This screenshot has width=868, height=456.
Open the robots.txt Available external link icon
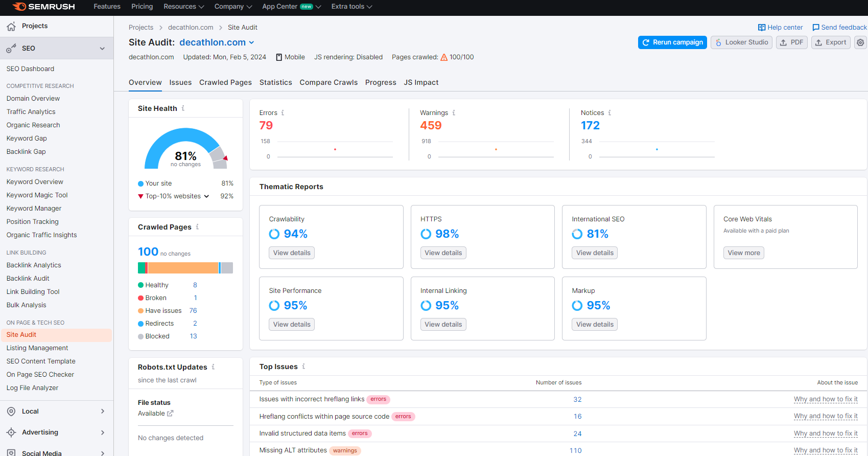pyautogui.click(x=170, y=414)
